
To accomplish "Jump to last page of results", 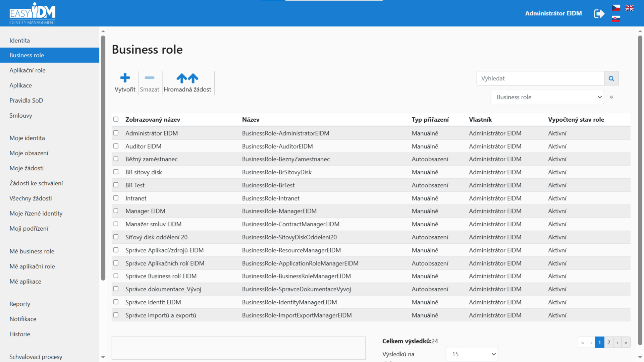I will [626, 342].
